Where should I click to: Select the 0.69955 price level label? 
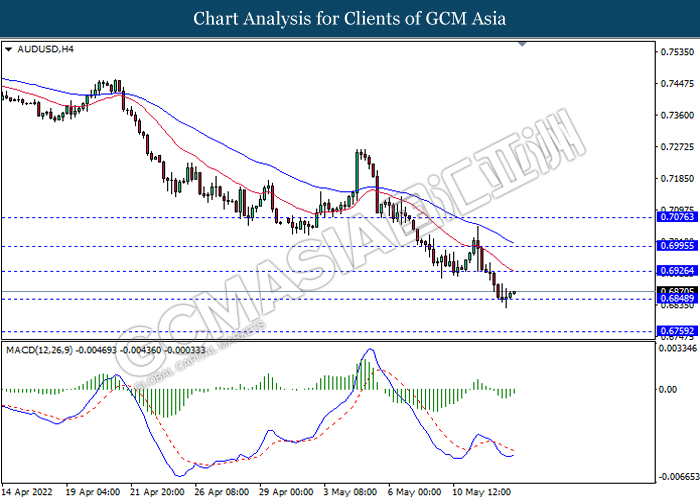(677, 246)
